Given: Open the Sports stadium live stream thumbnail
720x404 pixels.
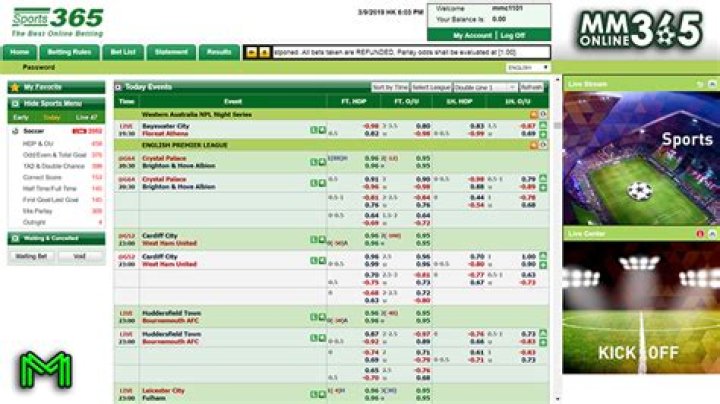Looking at the screenshot, I should point(641,158).
